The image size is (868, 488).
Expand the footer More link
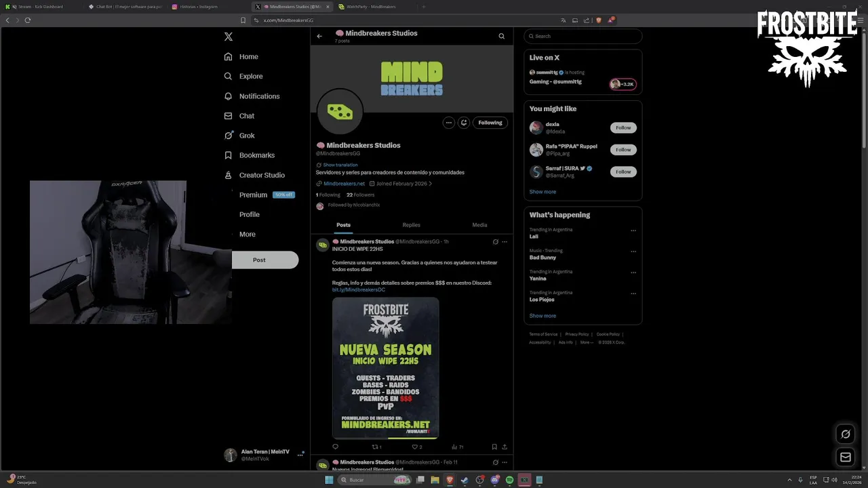coord(587,342)
